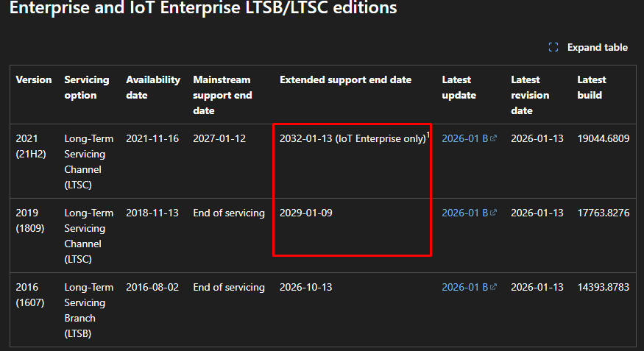Click footnote 1 superscript after IoT Enterprise only

[428, 135]
